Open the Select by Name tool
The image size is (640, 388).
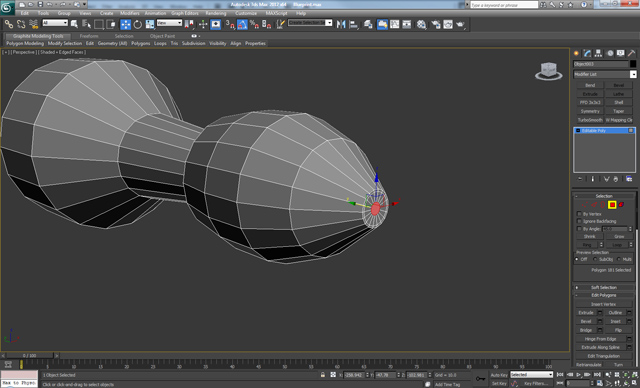[x=86, y=24]
